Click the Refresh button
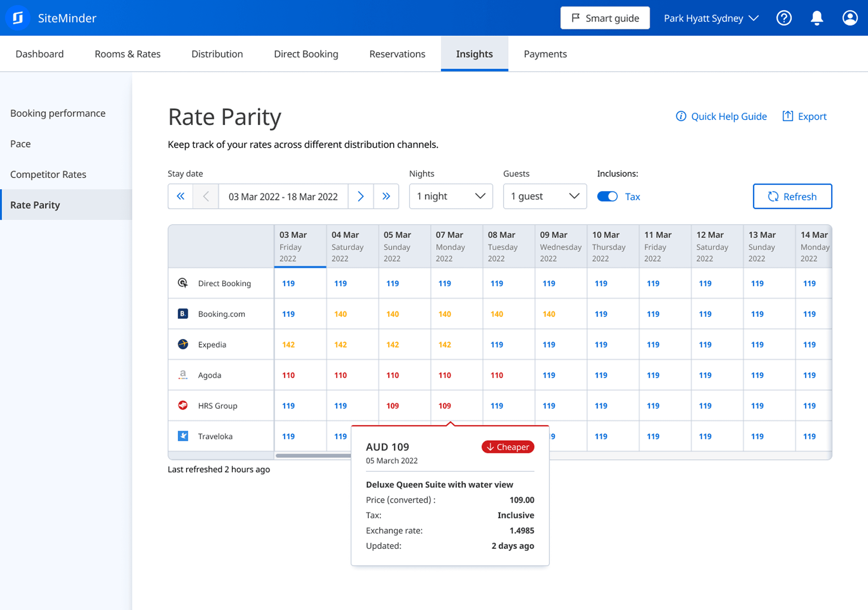This screenshot has height=610, width=868. tap(792, 196)
